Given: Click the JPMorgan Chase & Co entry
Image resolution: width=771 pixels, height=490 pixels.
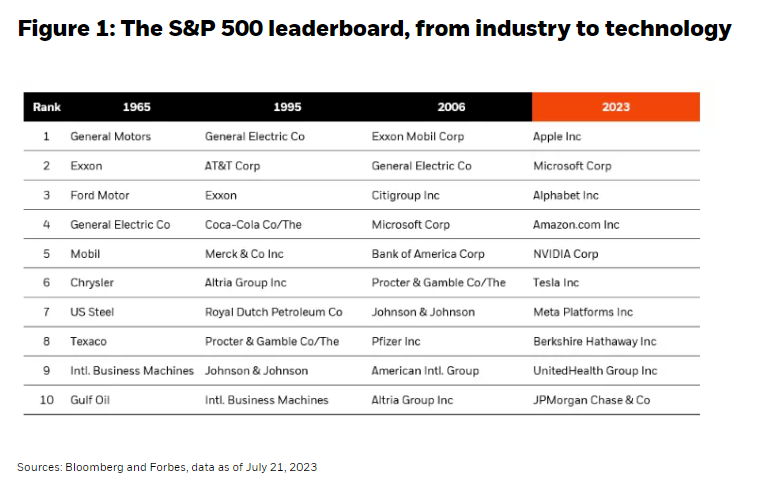Looking at the screenshot, I should pos(591,400).
